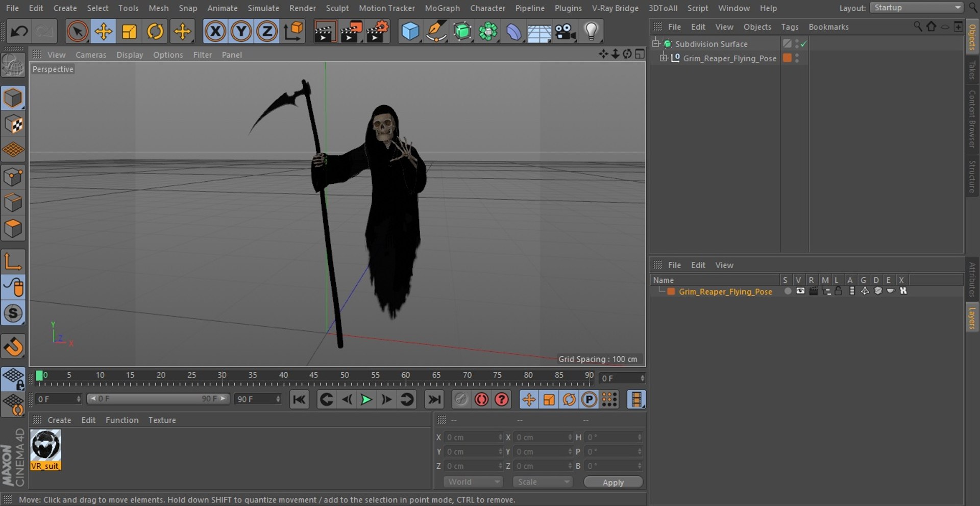The image size is (980, 506).
Task: Add a Floor environment object
Action: click(539, 32)
